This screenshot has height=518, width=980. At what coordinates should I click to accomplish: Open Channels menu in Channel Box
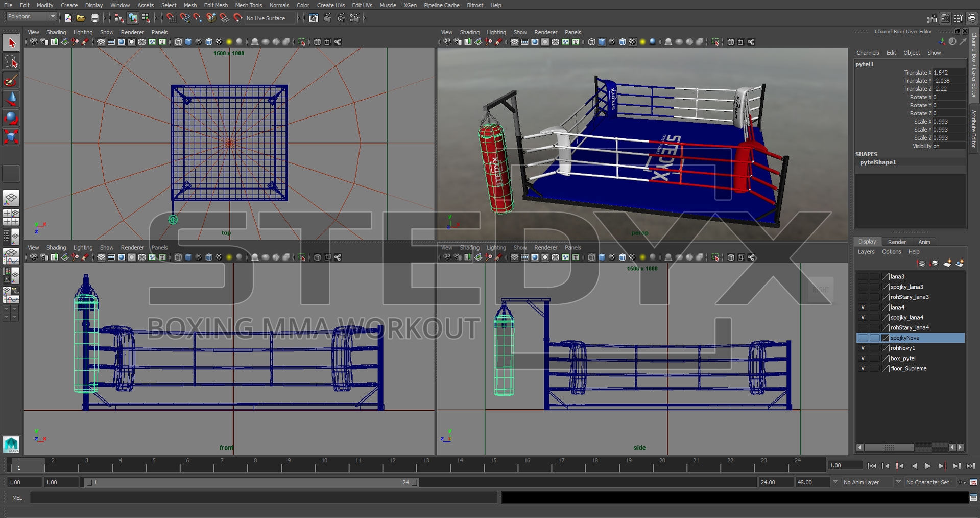(x=868, y=53)
